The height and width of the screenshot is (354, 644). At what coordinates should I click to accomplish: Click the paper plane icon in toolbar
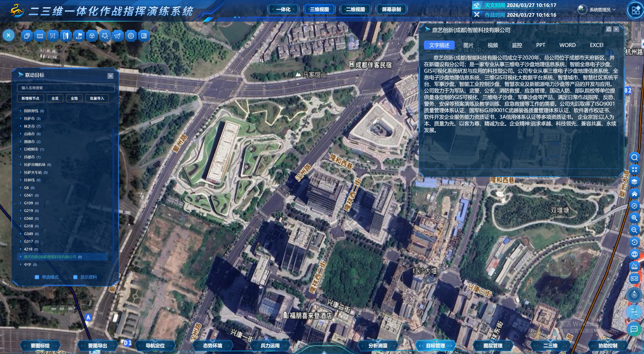118,36
